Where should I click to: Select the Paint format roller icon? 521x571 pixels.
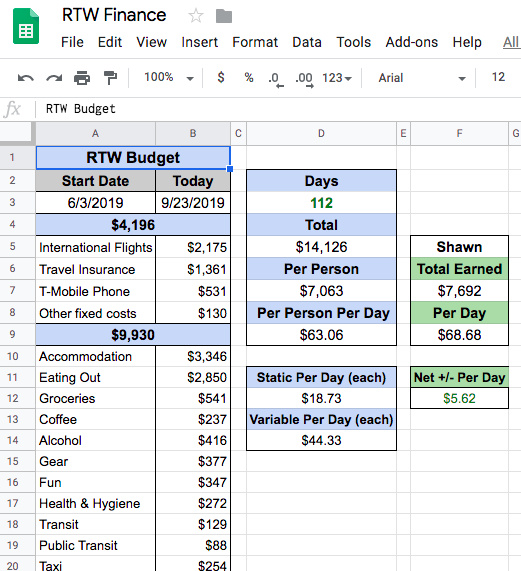[110, 78]
